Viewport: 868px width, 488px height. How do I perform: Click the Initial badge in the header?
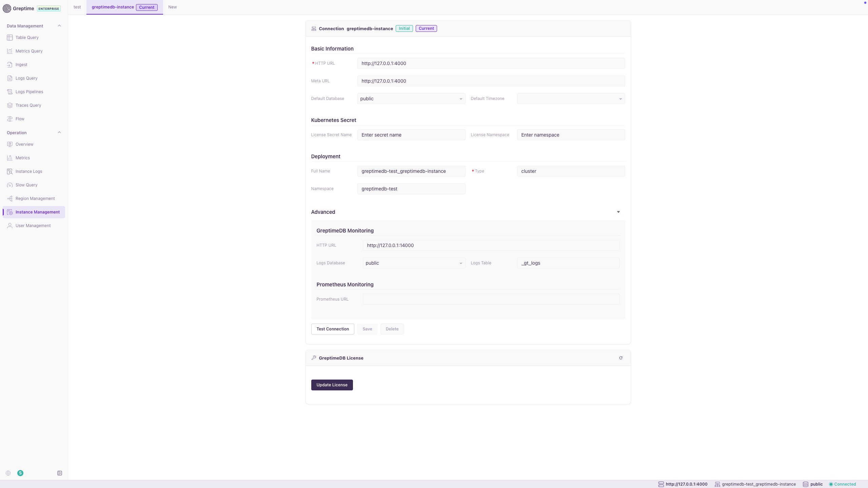(x=404, y=28)
